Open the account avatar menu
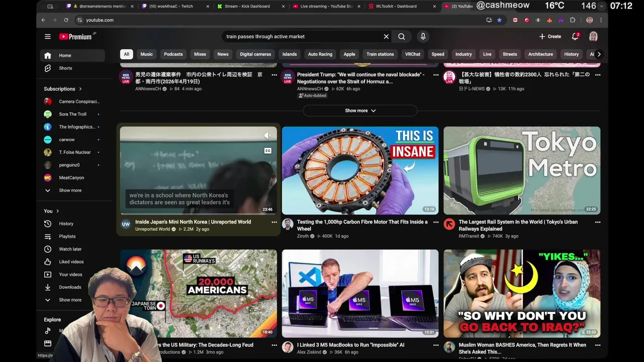This screenshot has height=362, width=644. (x=593, y=36)
